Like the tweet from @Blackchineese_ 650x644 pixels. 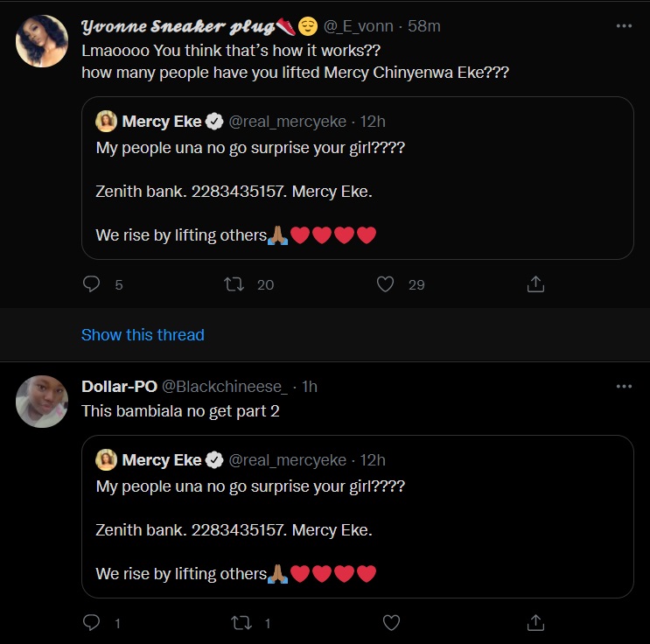tap(391, 623)
